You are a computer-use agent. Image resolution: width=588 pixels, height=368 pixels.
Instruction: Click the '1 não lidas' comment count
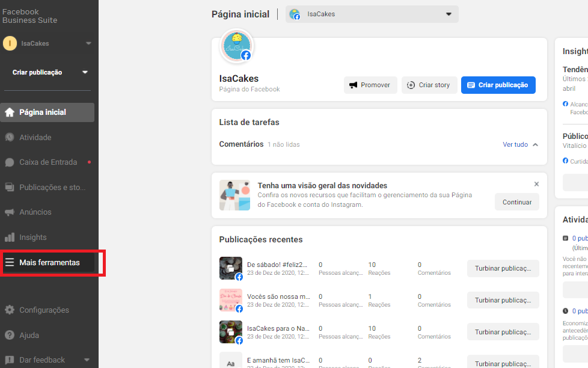click(x=284, y=144)
